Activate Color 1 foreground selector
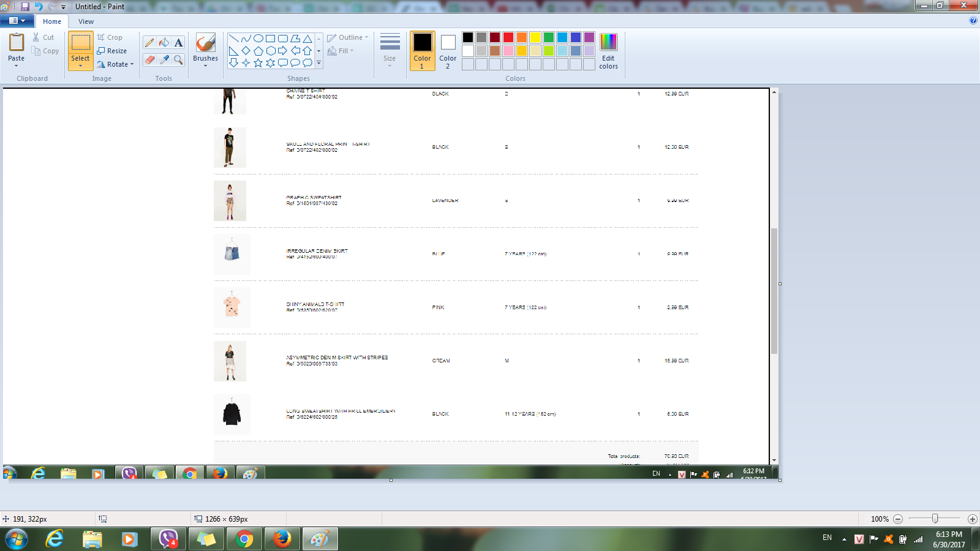The width and height of the screenshot is (980, 551). point(422,50)
